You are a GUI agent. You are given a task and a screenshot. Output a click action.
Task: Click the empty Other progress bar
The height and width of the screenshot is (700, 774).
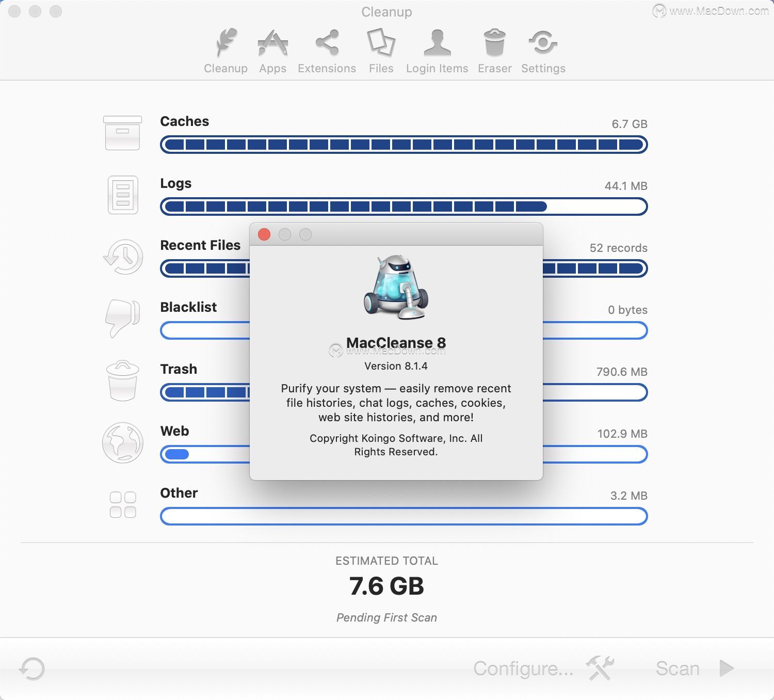(404, 516)
